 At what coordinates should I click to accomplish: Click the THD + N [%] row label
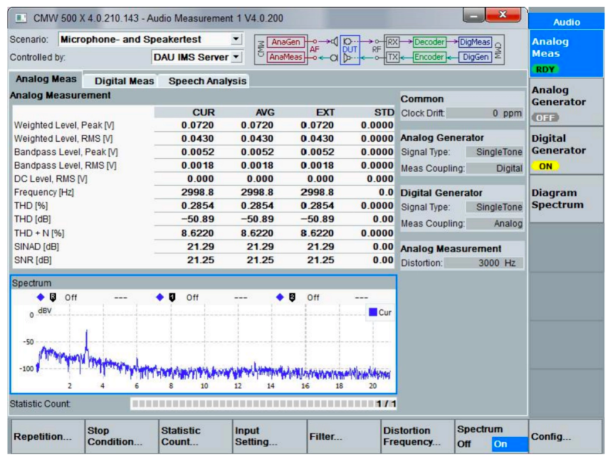click(x=39, y=233)
